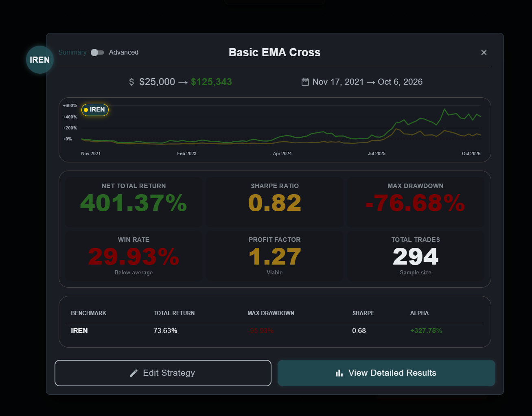Click the ALPHA column header
This screenshot has height=416, width=532.
point(419,313)
